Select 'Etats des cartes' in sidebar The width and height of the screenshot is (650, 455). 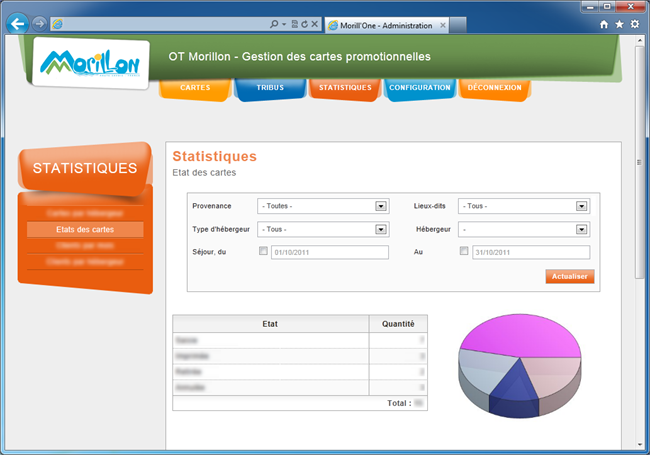click(x=85, y=230)
